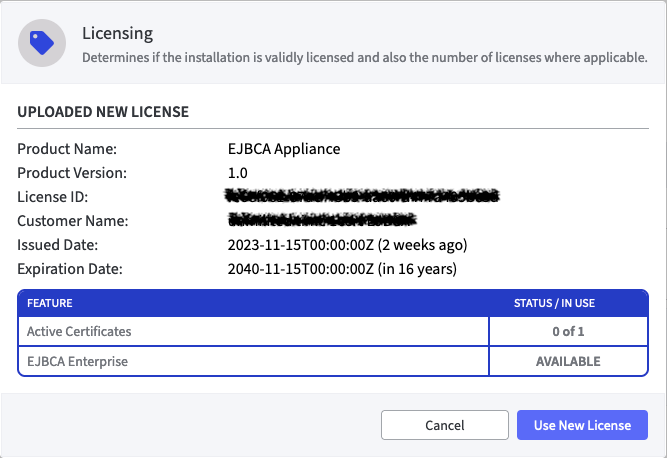Click the Licensing tag icon
The width and height of the screenshot is (667, 458).
coord(42,42)
